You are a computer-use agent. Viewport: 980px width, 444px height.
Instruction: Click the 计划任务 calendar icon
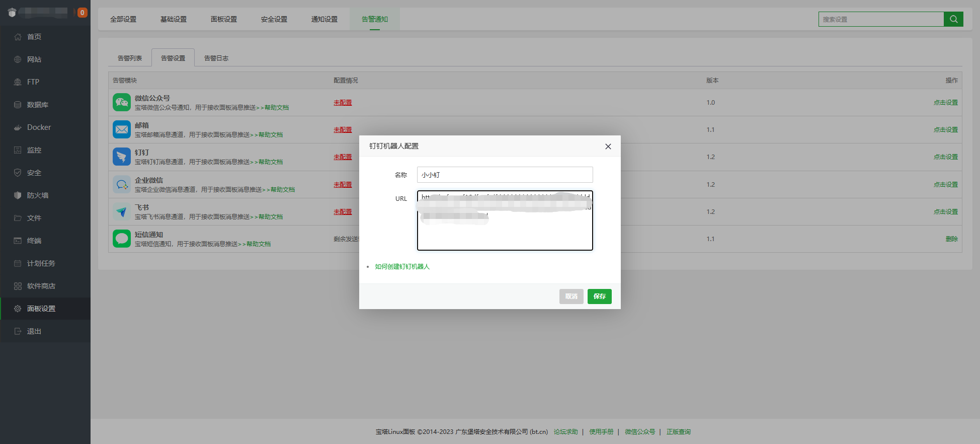[x=18, y=263]
